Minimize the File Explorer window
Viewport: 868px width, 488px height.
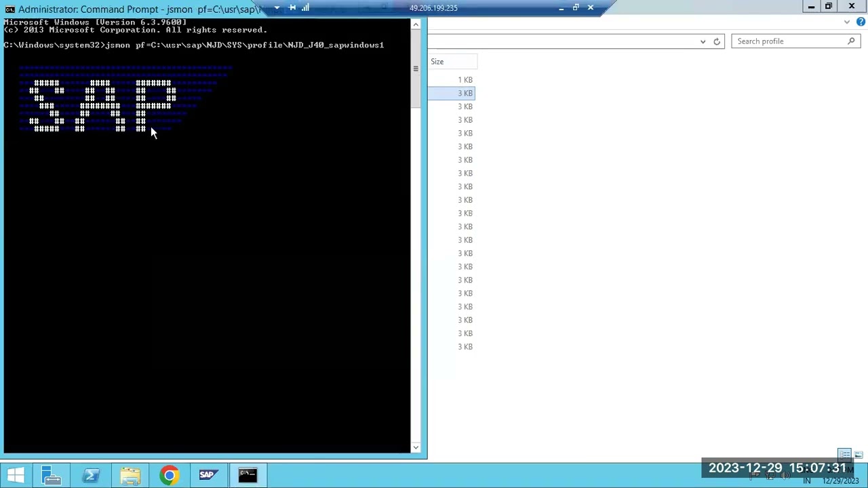tap(811, 7)
